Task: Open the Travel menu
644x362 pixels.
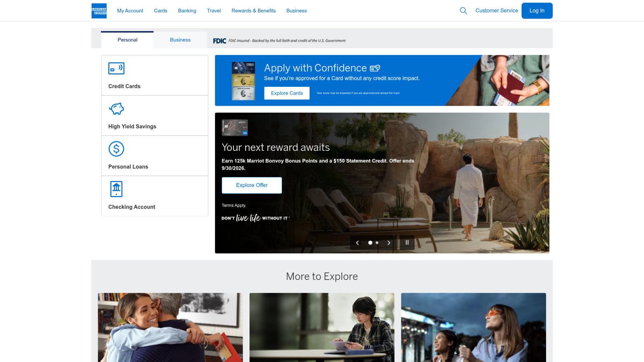Action: point(214,11)
